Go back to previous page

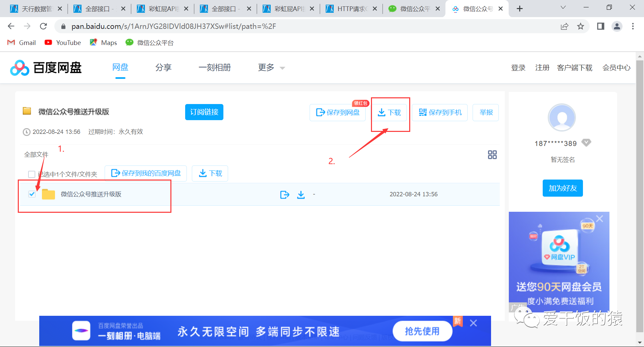click(x=11, y=26)
